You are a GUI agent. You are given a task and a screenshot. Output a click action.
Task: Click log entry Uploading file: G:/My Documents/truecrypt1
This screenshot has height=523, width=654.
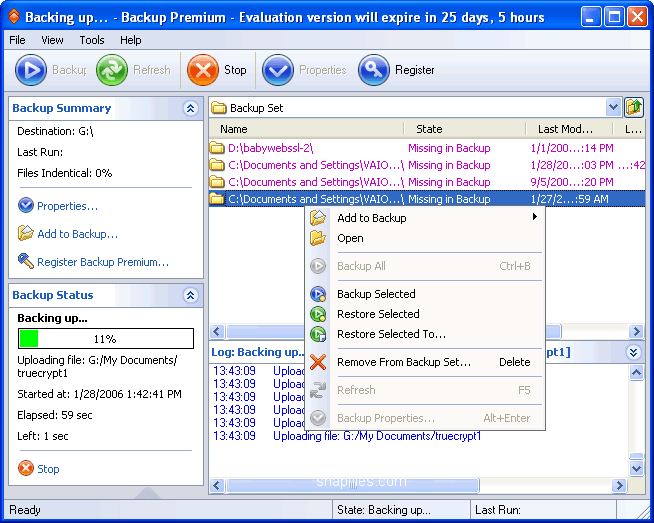pyautogui.click(x=377, y=436)
